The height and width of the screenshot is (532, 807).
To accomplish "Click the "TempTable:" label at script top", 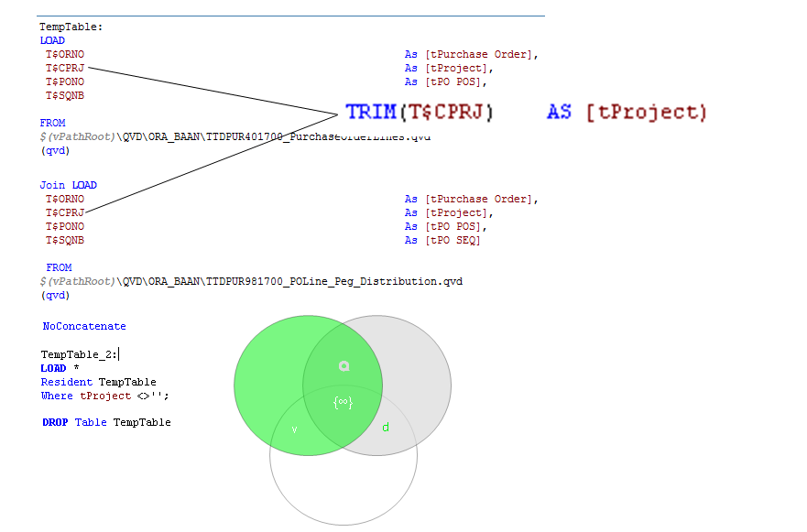I will point(71,27).
